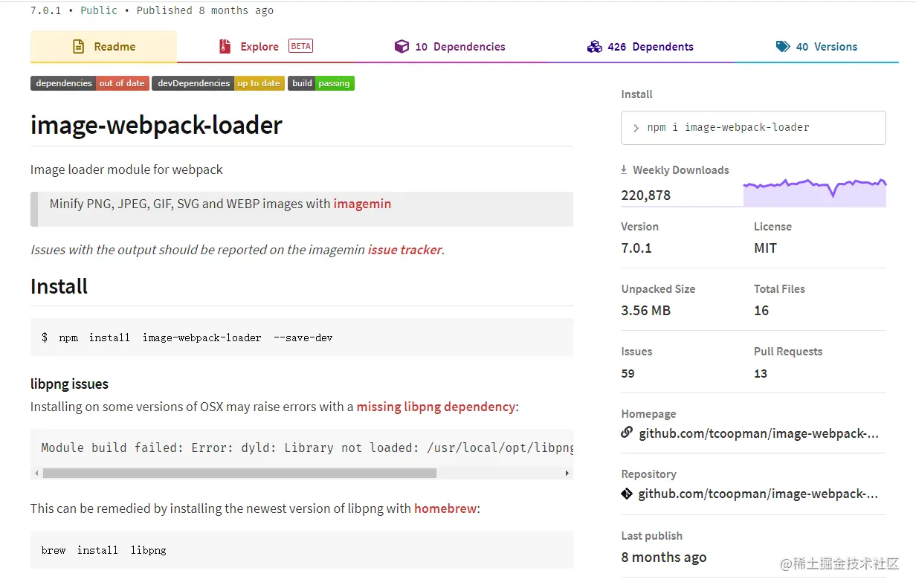Click the devDependencies up to date badge
Viewport: 916px width, 588px height.
pyautogui.click(x=219, y=83)
